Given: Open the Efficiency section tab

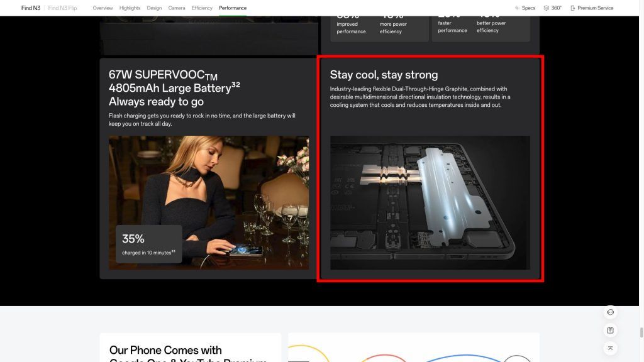Looking at the screenshot, I should (202, 8).
